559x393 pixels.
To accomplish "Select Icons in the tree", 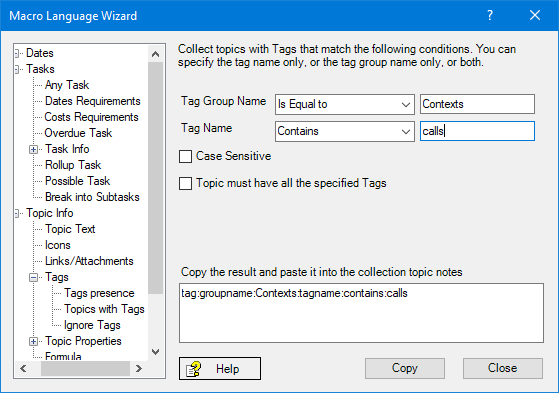I will [x=58, y=245].
